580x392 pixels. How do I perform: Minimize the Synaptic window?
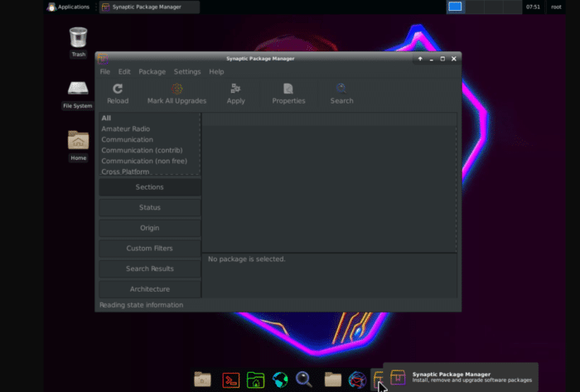432,59
